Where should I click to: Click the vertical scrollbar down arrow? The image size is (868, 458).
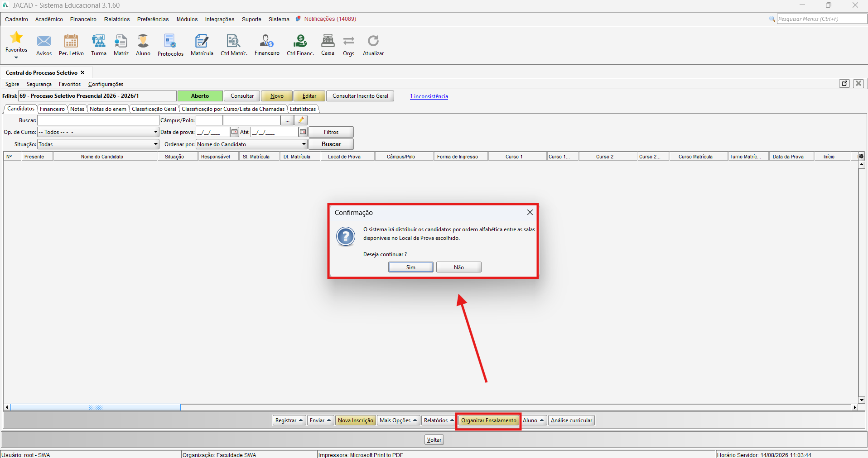coord(862,400)
